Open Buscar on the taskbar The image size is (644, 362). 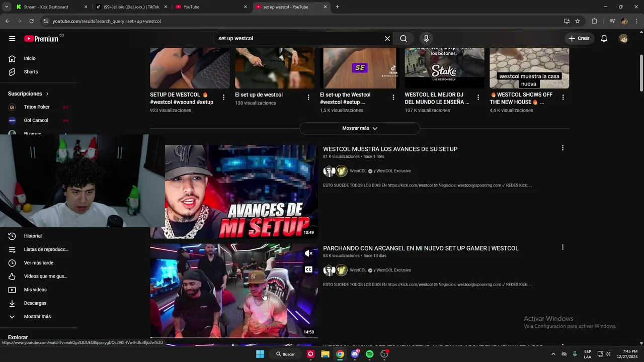285,354
